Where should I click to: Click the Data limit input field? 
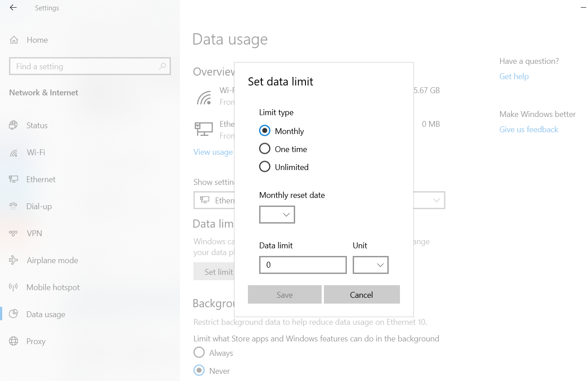click(x=303, y=265)
